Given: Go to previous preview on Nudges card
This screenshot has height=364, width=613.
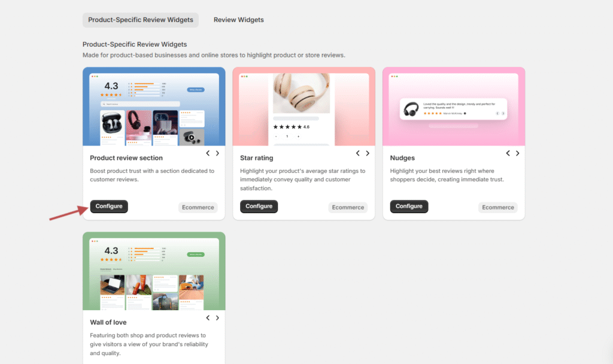Looking at the screenshot, I should pos(508,153).
